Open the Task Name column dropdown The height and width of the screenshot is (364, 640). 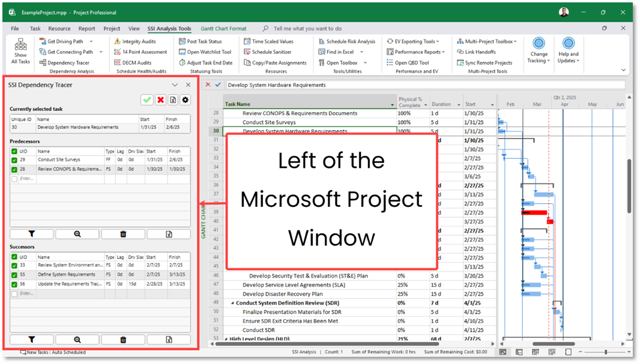click(392, 105)
